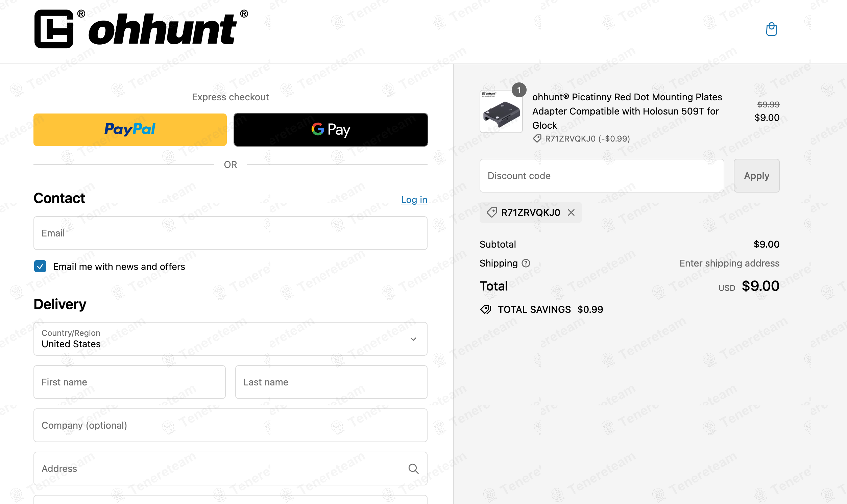
Task: Click the address search magnifier icon
Action: tap(413, 469)
